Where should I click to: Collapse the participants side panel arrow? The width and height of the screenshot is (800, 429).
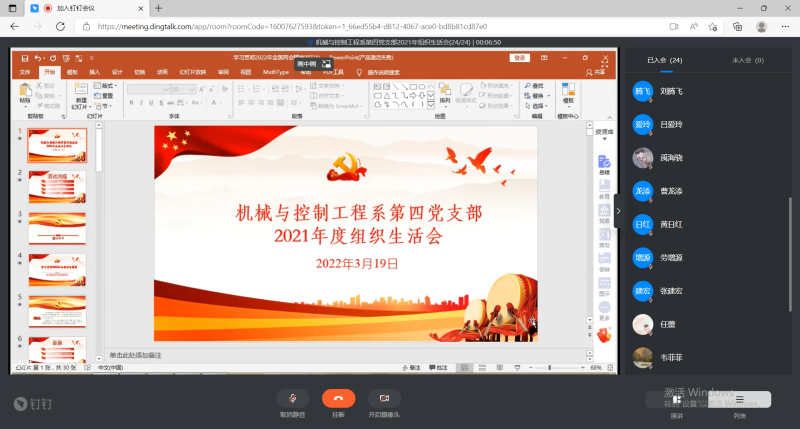pyautogui.click(x=619, y=211)
